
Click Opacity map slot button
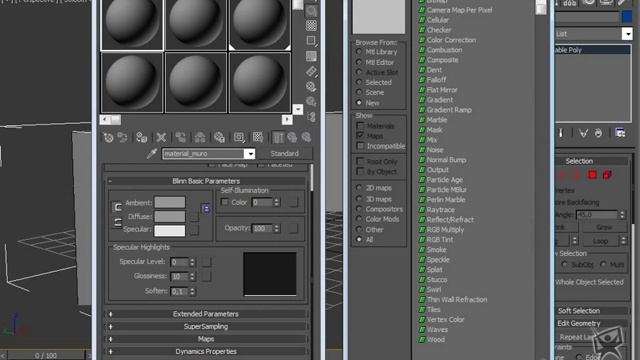(293, 229)
